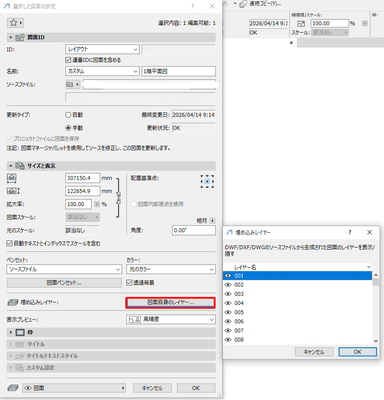Open the カラー 元のカラー dropdown

point(171,269)
